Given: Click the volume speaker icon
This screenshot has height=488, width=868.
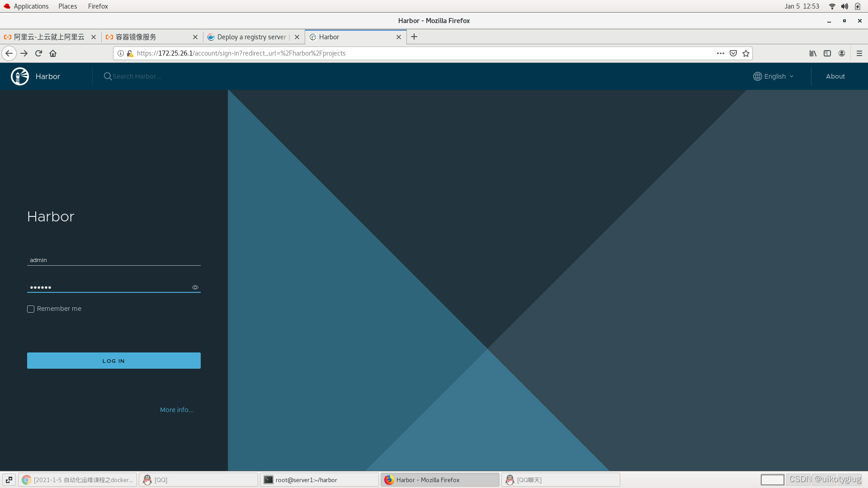Looking at the screenshot, I should (x=844, y=6).
